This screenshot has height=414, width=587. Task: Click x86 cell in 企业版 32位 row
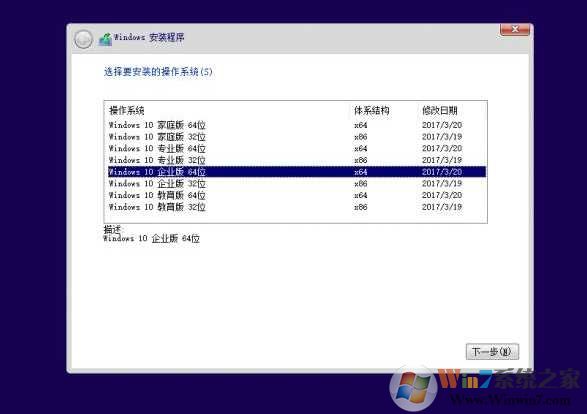361,183
